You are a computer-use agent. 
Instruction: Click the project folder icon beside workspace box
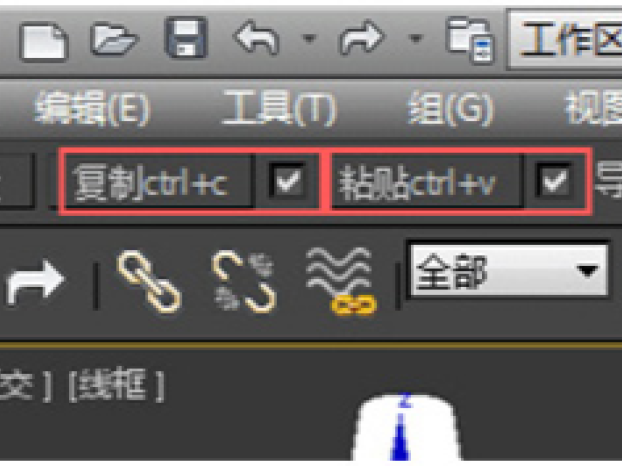(471, 40)
